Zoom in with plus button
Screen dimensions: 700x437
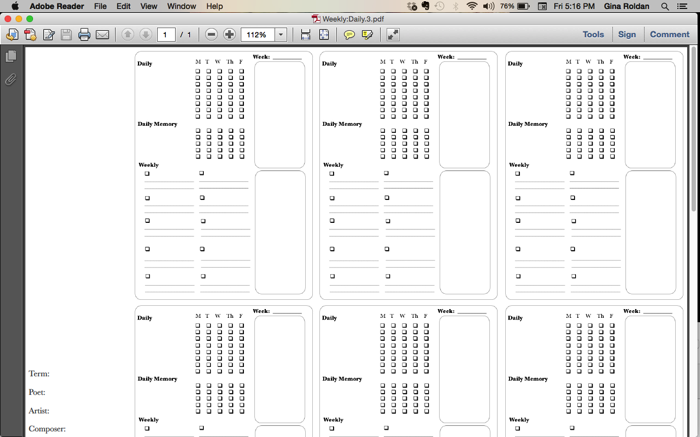pos(229,34)
